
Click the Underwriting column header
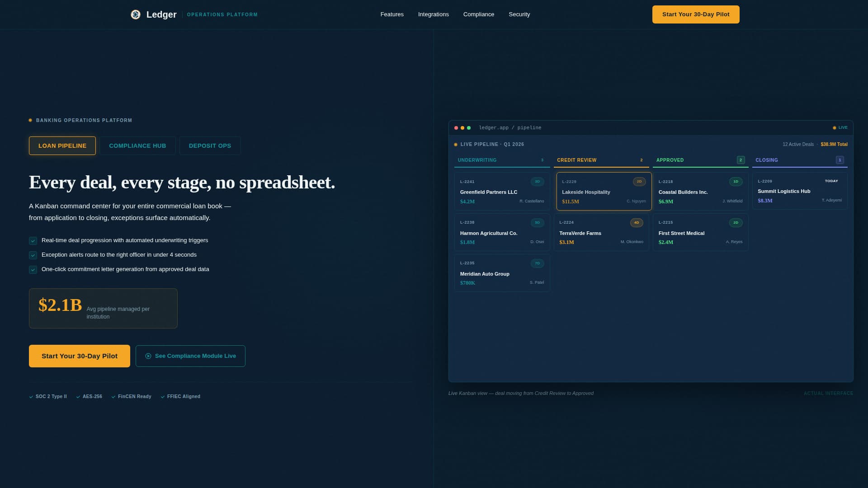[502, 160]
